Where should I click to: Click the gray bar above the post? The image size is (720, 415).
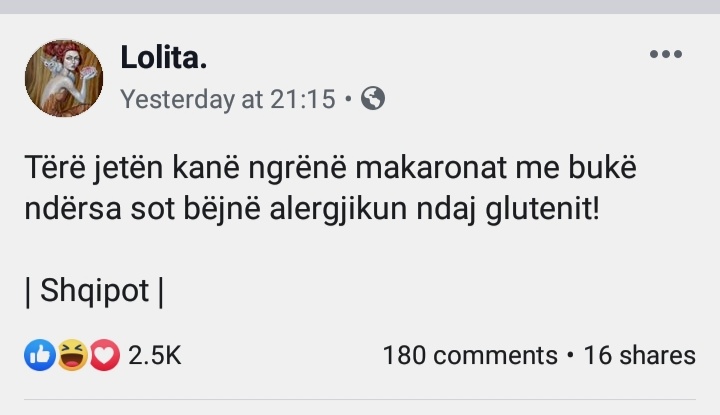(x=360, y=7)
